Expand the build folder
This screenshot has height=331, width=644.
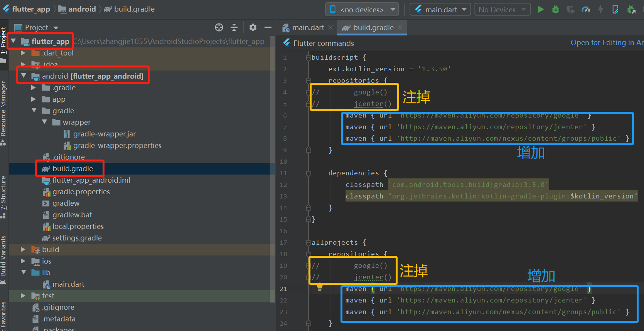(x=23, y=249)
